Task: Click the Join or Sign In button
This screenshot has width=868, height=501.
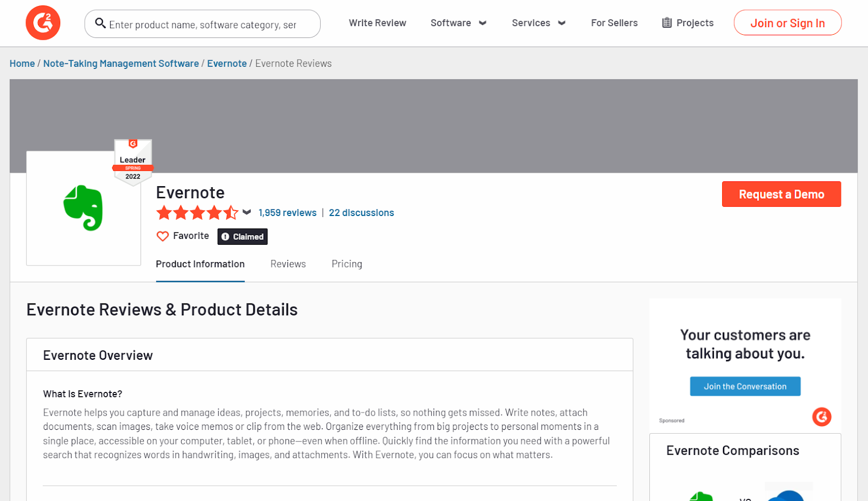Action: pos(788,23)
